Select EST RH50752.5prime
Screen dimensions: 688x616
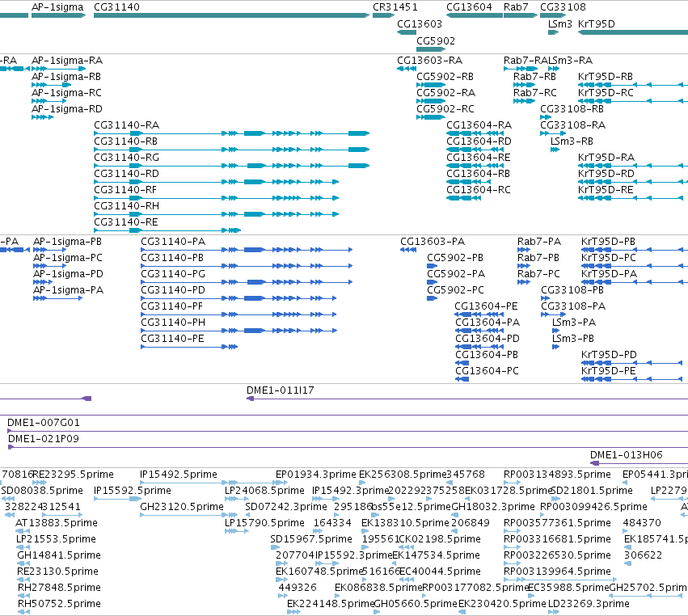coord(24,612)
